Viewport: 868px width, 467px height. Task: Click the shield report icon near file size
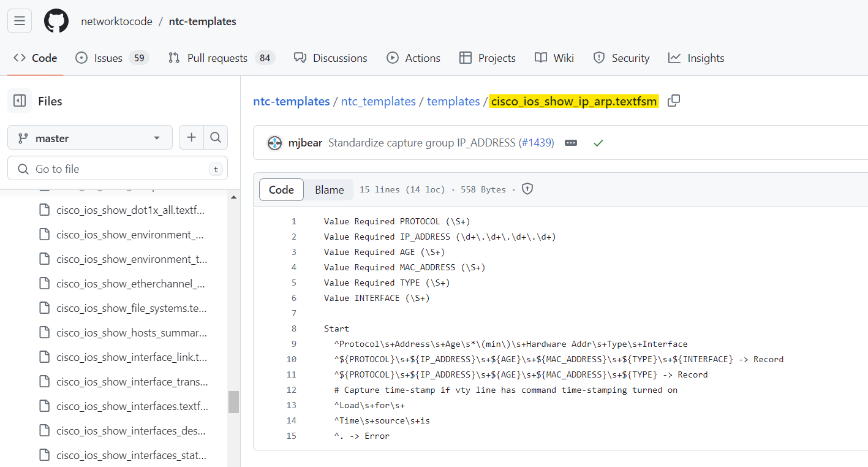pyautogui.click(x=527, y=189)
